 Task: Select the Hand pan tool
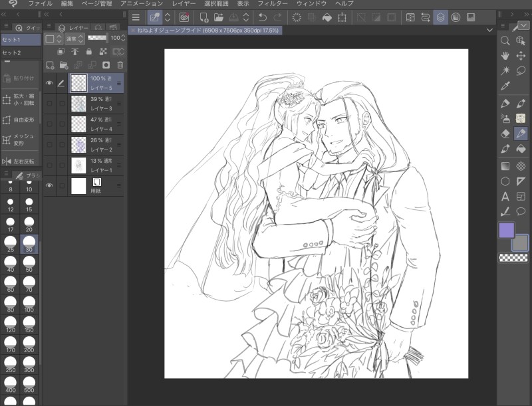tap(505, 56)
